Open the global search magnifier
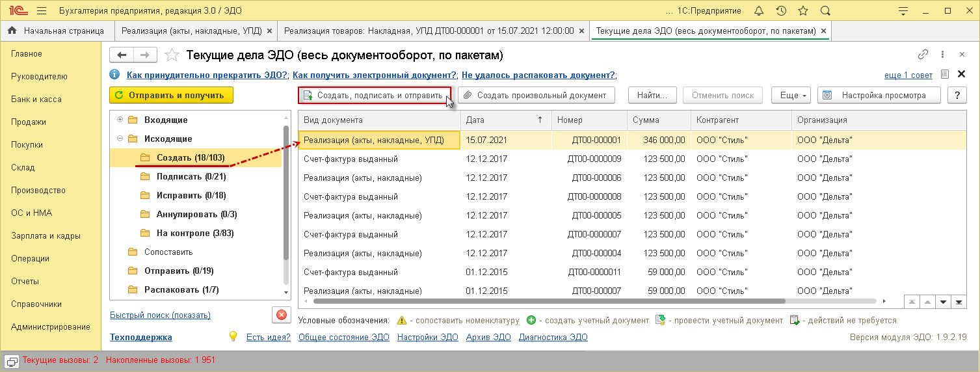The height and width of the screenshot is (372, 980). coord(825,11)
